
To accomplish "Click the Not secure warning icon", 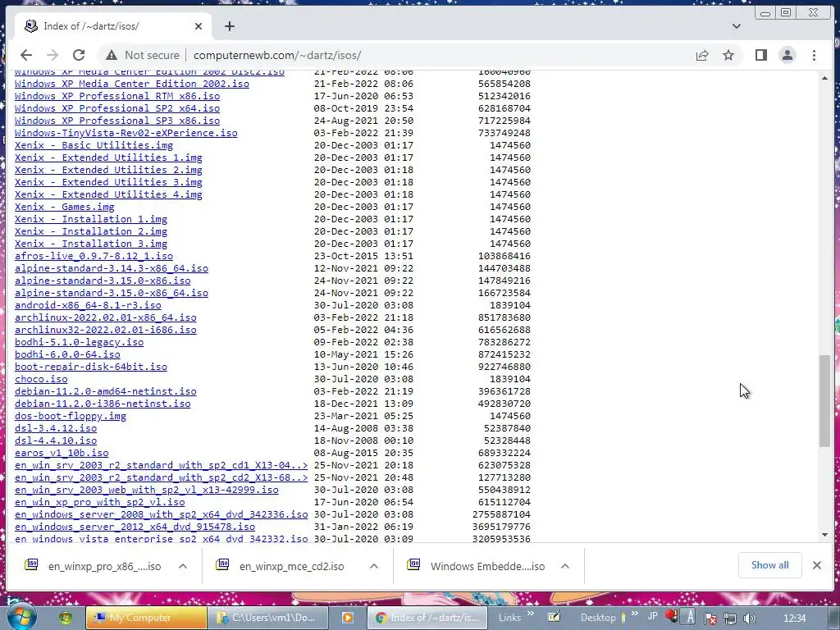I will [x=112, y=55].
